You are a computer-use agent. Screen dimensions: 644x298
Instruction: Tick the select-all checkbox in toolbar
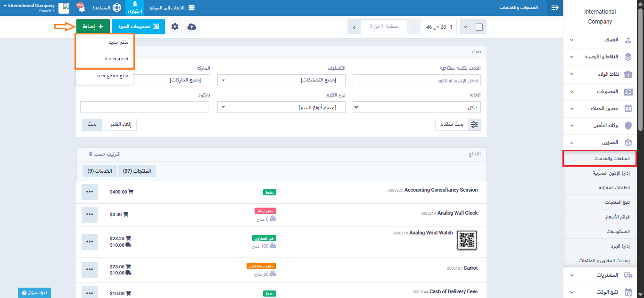pos(479,27)
